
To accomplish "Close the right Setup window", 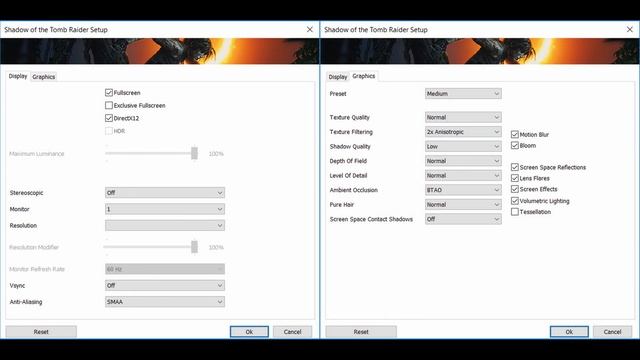I will point(630,29).
